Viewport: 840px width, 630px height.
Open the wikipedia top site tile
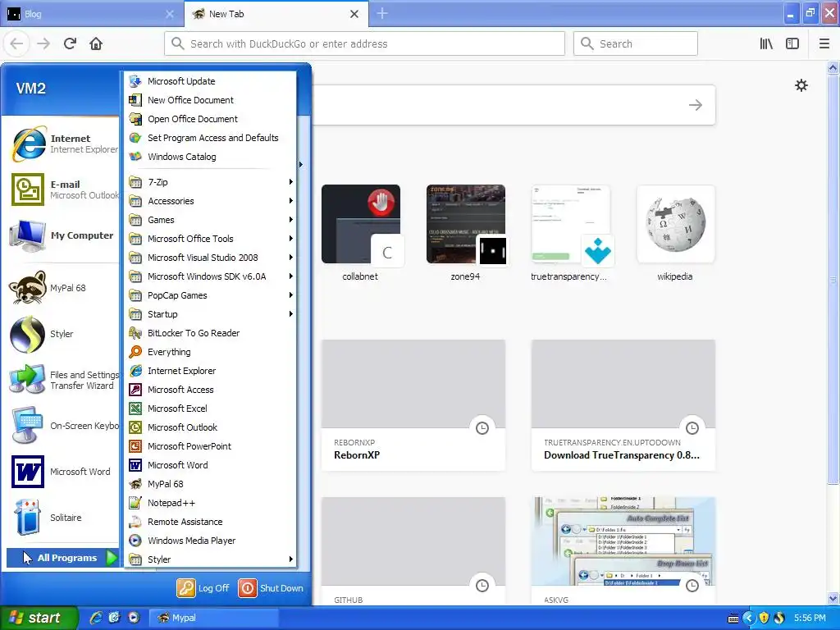675,232
